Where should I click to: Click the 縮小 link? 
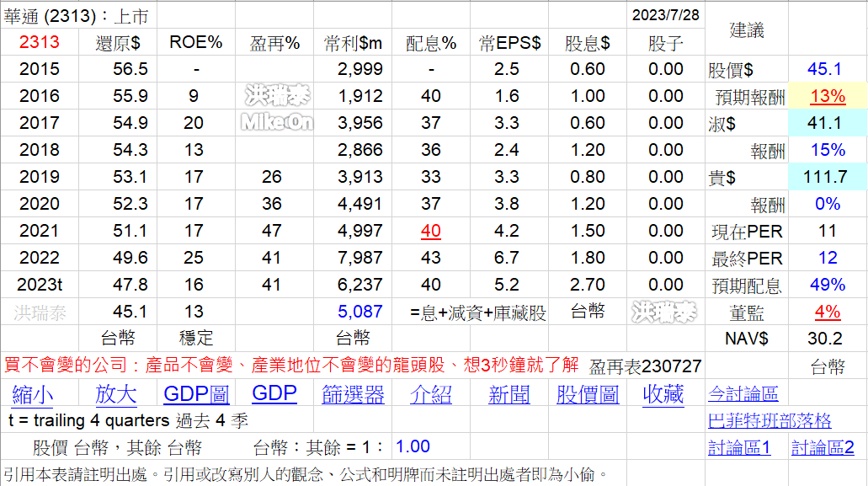[x=33, y=395]
